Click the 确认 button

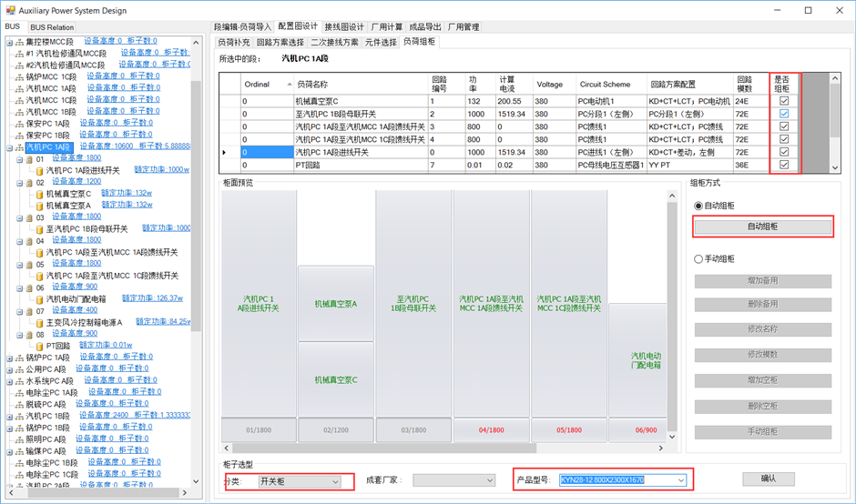coord(768,479)
